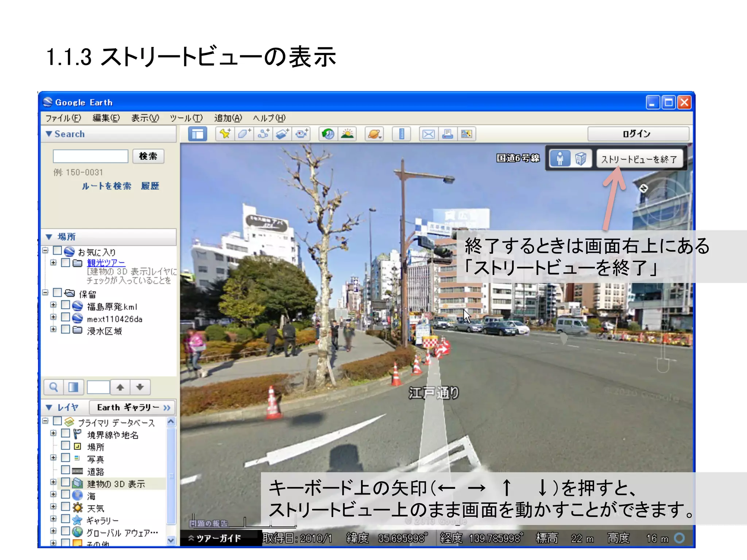The height and width of the screenshot is (560, 747).
Task: Open the 観光ツアー link in Places
Action: [x=106, y=263]
